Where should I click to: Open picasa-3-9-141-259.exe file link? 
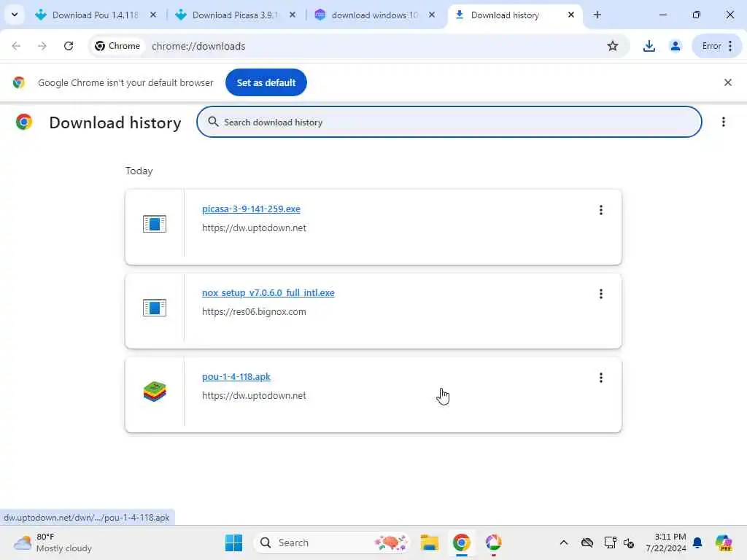coord(251,209)
